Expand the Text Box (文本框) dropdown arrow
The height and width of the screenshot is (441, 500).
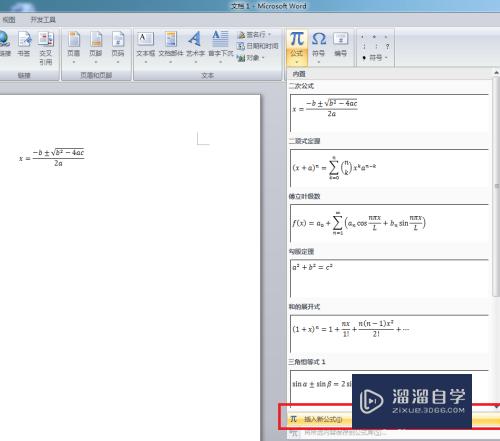[146, 62]
